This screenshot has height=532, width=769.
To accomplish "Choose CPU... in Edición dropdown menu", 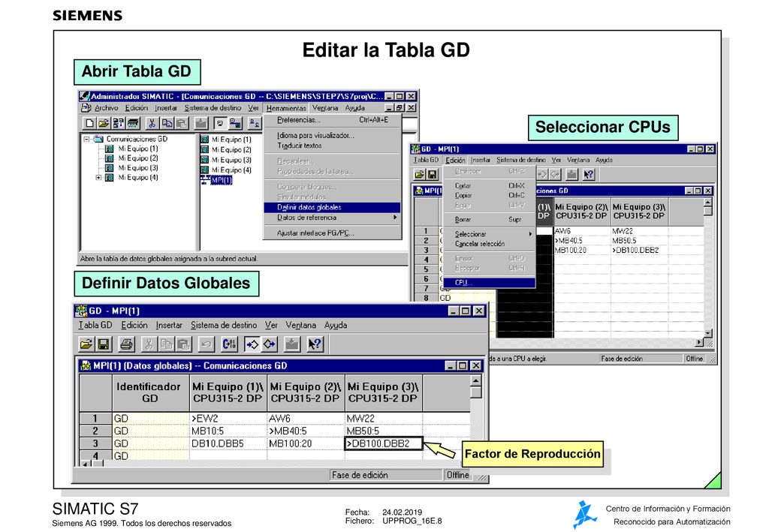I will pyautogui.click(x=489, y=283).
